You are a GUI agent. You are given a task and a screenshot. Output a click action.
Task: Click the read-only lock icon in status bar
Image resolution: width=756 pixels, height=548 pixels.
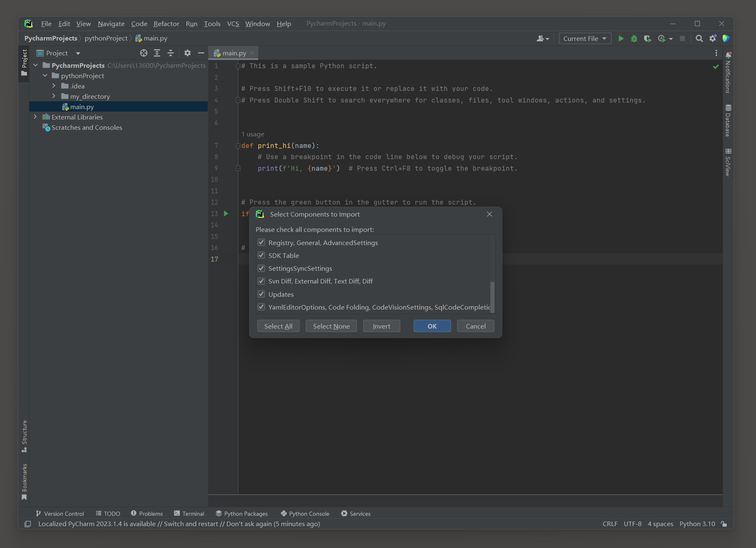(724, 524)
